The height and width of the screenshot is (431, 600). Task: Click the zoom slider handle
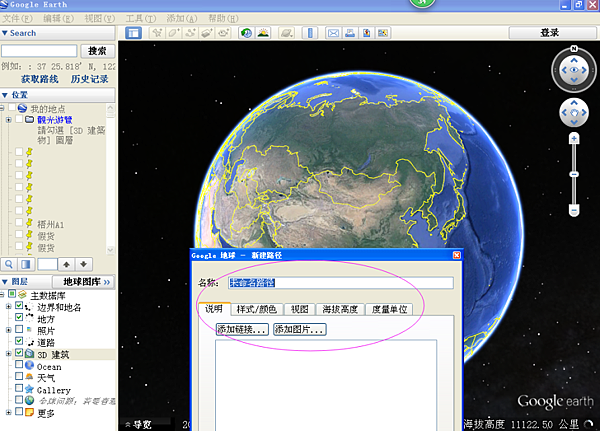pyautogui.click(x=574, y=175)
